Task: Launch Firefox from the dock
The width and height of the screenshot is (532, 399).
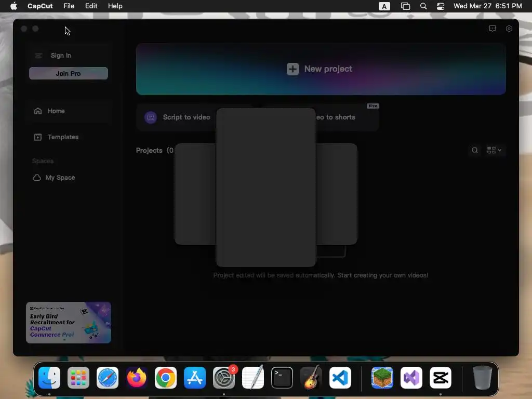Action: coord(137,378)
